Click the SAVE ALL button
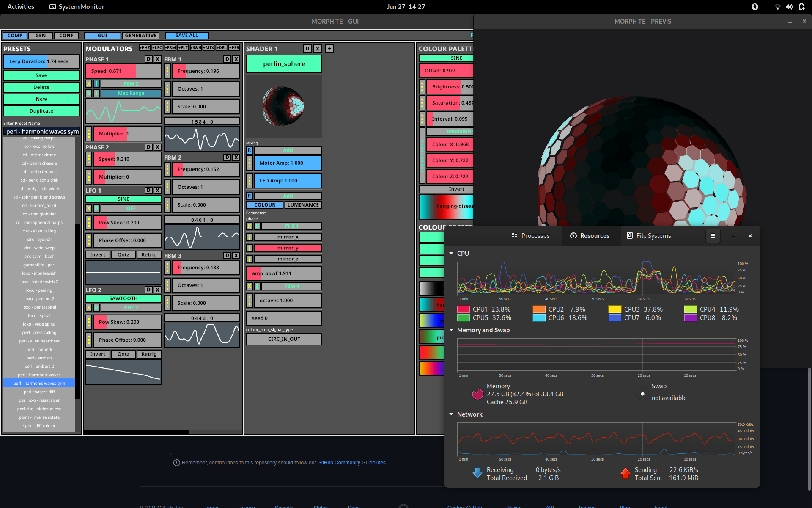812x508 pixels. (187, 35)
